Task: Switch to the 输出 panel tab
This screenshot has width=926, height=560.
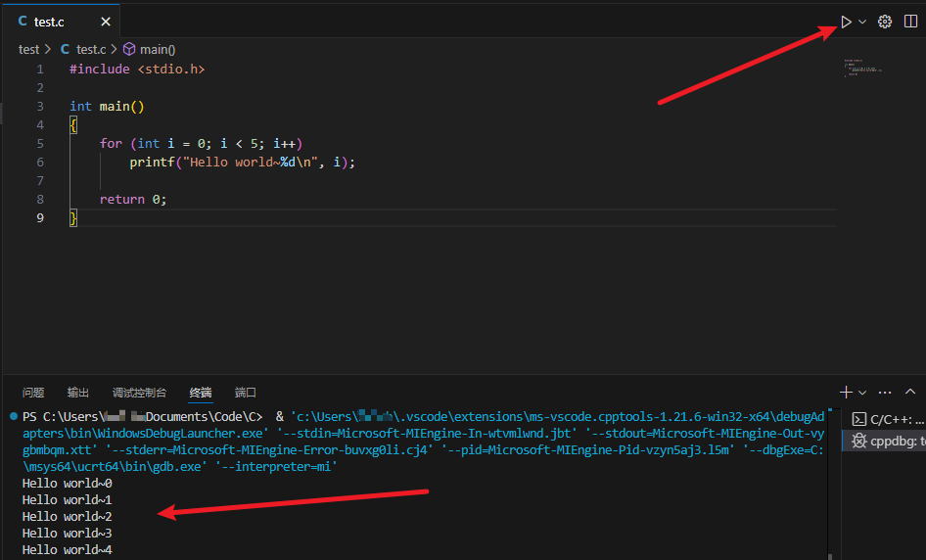Action: pyautogui.click(x=78, y=393)
